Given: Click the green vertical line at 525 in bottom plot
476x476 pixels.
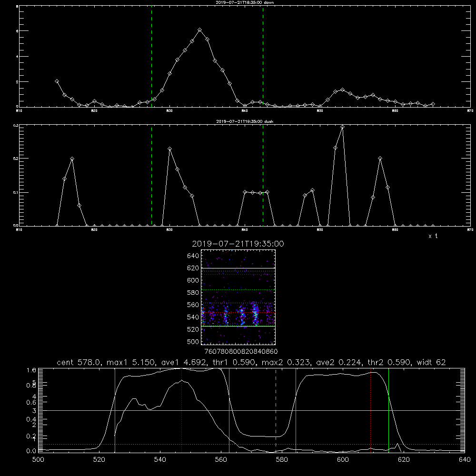Looking at the screenshot, I should click(115, 410).
